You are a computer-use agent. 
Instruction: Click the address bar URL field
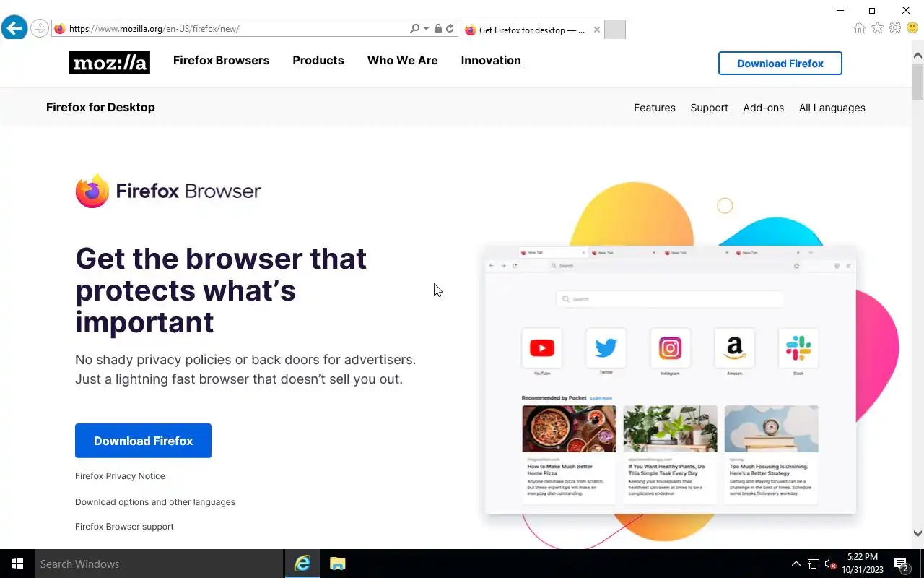[x=238, y=29]
